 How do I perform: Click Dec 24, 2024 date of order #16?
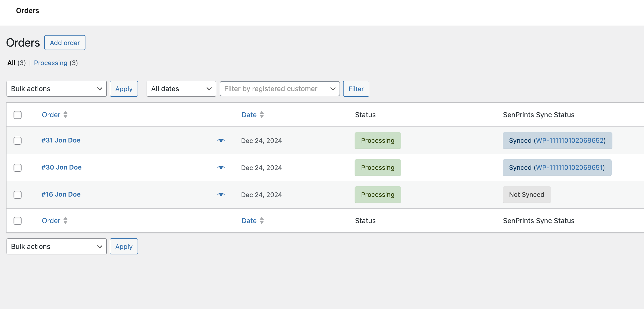tap(261, 195)
